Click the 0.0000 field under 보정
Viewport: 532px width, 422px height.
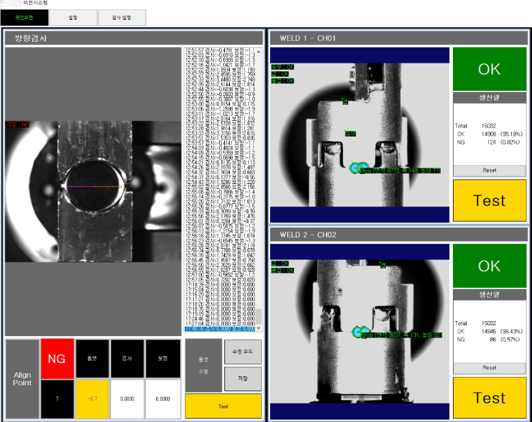tap(163, 399)
